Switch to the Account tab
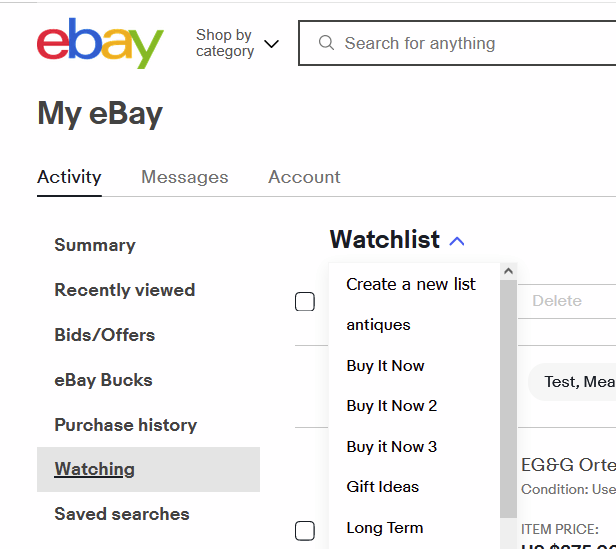This screenshot has width=616, height=549. click(304, 177)
